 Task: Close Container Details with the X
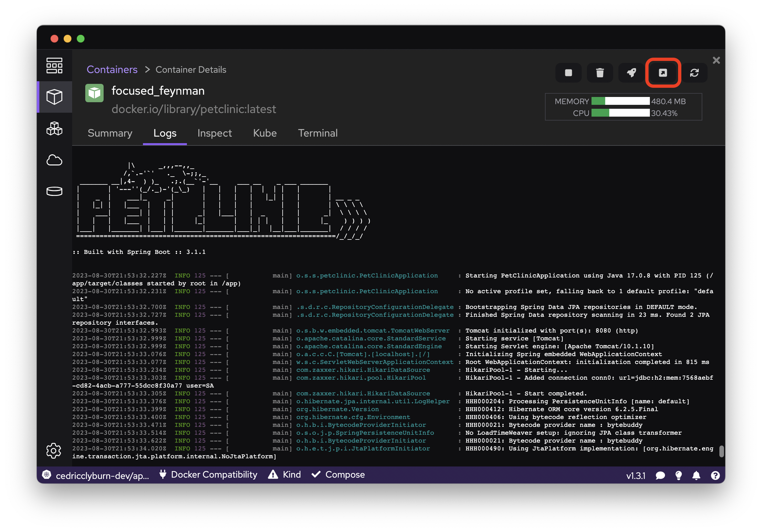pos(716,60)
